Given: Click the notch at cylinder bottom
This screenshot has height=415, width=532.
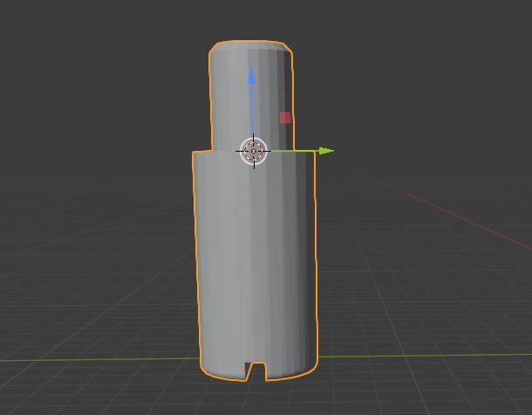Looking at the screenshot, I should 256,371.
